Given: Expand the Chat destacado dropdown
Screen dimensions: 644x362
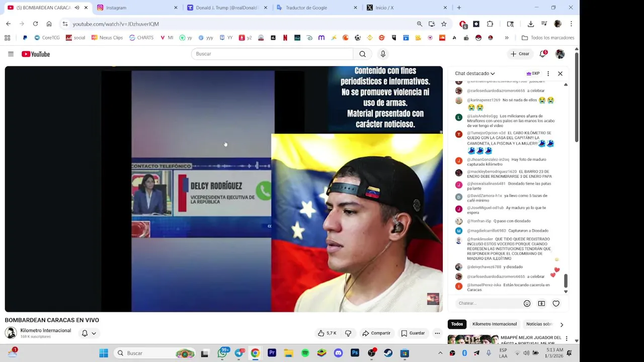Looking at the screenshot, I should coord(475,73).
